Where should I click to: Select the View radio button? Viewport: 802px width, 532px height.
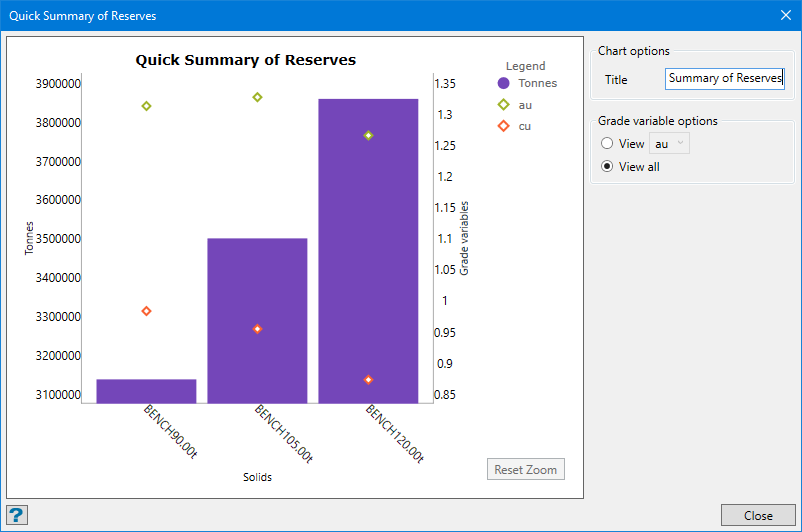tap(607, 144)
